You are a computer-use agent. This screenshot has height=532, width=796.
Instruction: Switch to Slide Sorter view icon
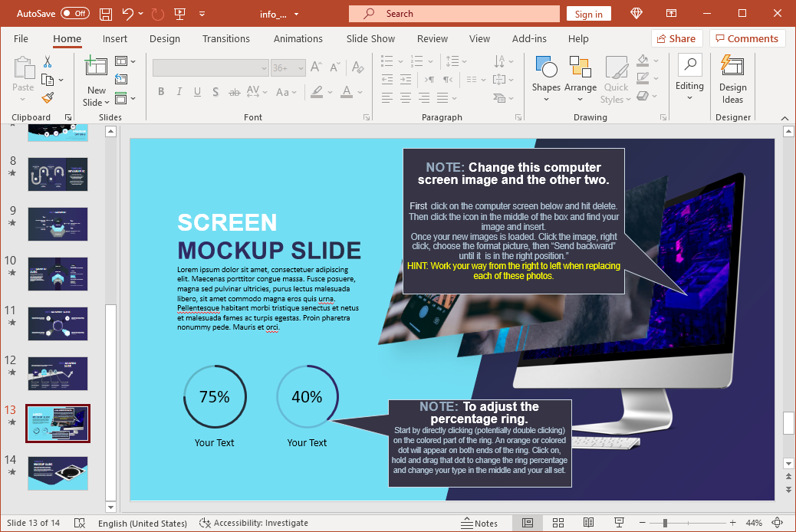click(558, 523)
